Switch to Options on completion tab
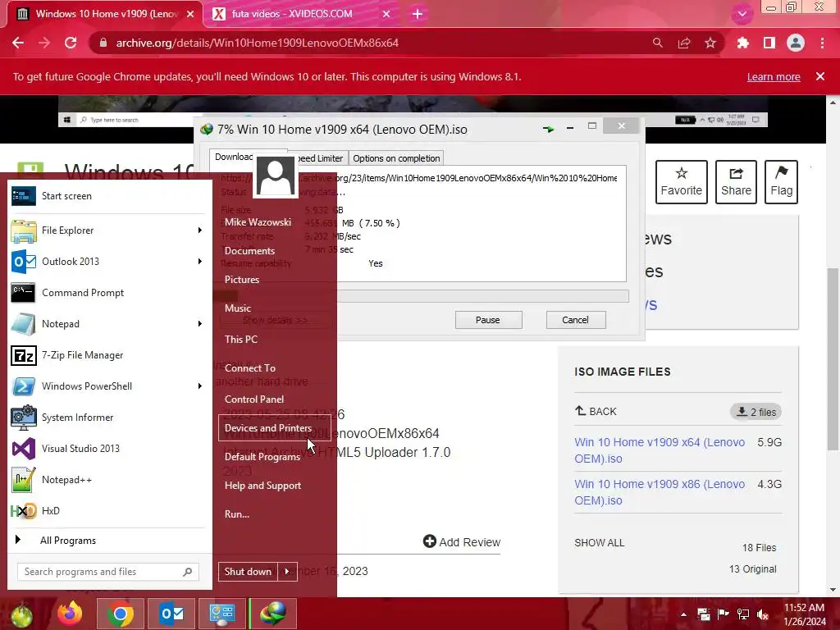The image size is (840, 630). tap(396, 158)
